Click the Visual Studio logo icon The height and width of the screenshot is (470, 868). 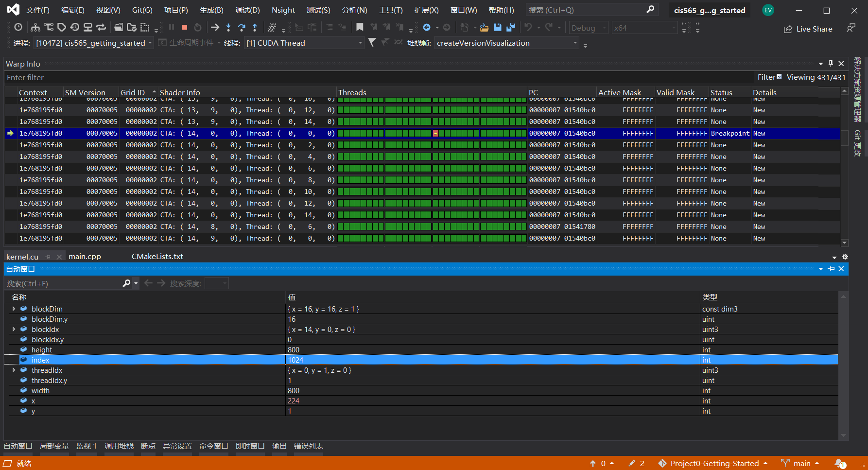click(x=13, y=10)
